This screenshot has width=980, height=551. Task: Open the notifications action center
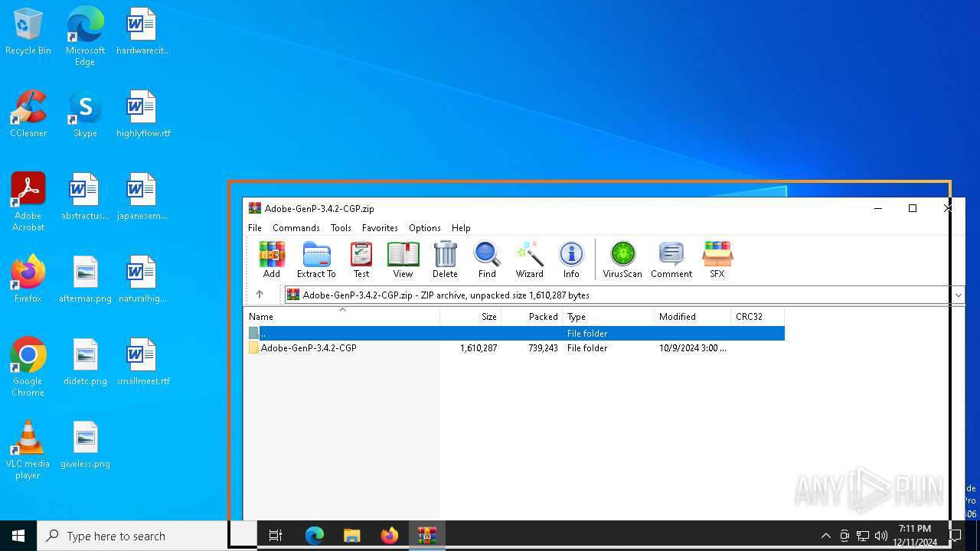pyautogui.click(x=955, y=536)
